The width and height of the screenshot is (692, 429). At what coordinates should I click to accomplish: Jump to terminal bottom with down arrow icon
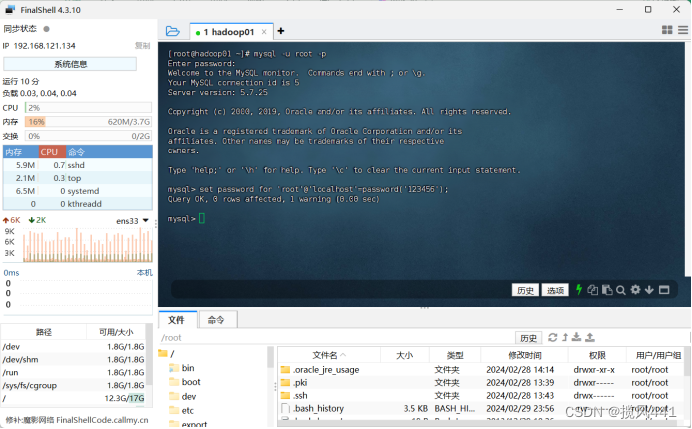click(649, 290)
